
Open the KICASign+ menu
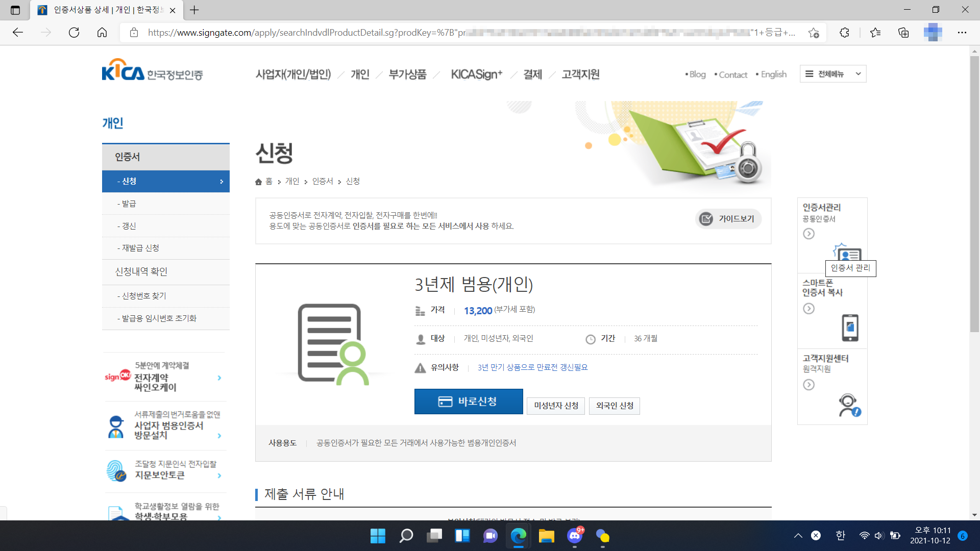click(x=476, y=74)
